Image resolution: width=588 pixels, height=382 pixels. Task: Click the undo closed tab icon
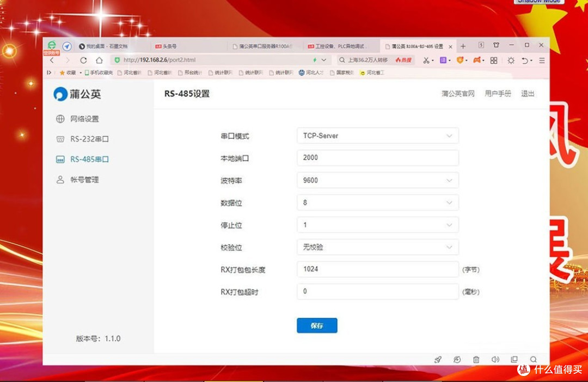(525, 60)
